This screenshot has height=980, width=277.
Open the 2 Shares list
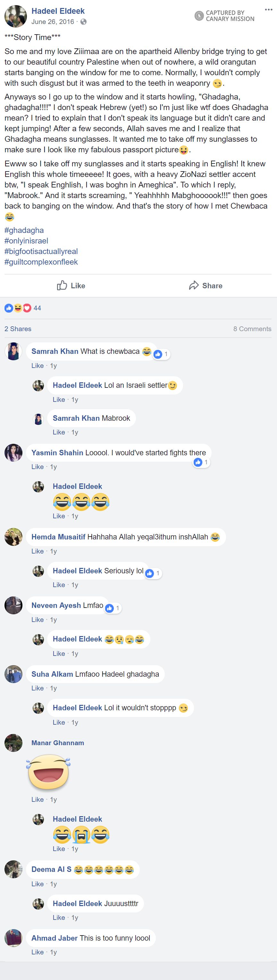18,329
